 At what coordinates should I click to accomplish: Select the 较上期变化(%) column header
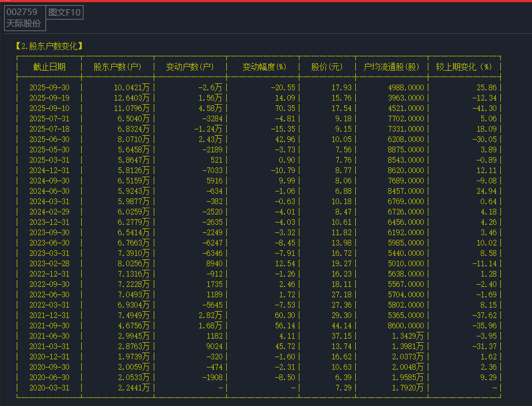[x=464, y=67]
